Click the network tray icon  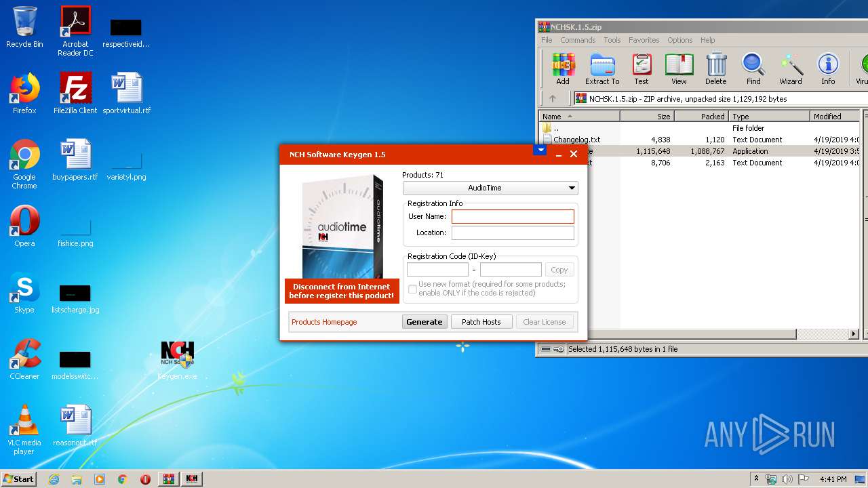[x=771, y=479]
